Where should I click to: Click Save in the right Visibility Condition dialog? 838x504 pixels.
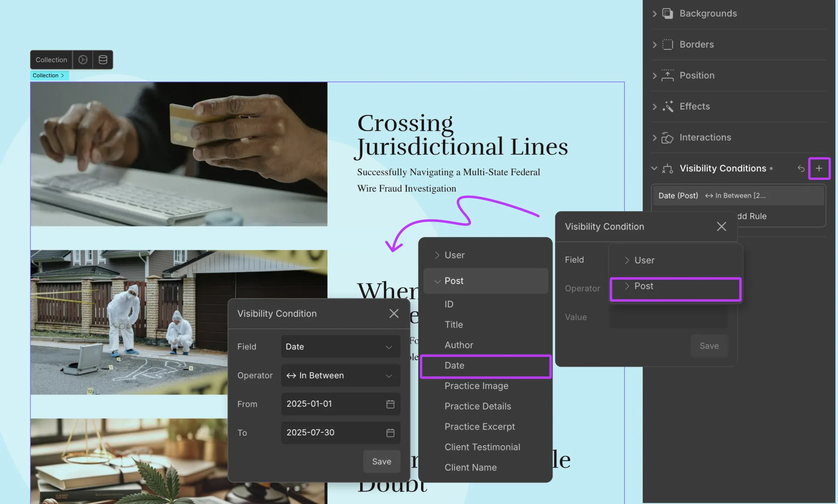point(709,346)
